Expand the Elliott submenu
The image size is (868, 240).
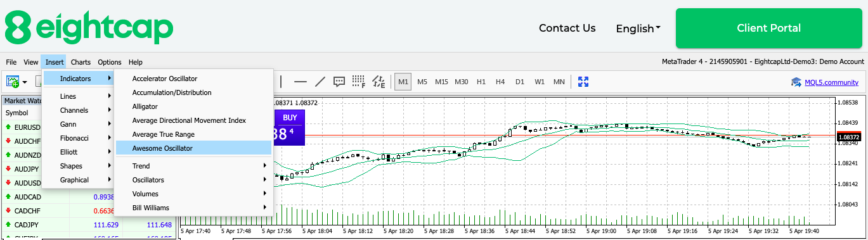[79, 152]
